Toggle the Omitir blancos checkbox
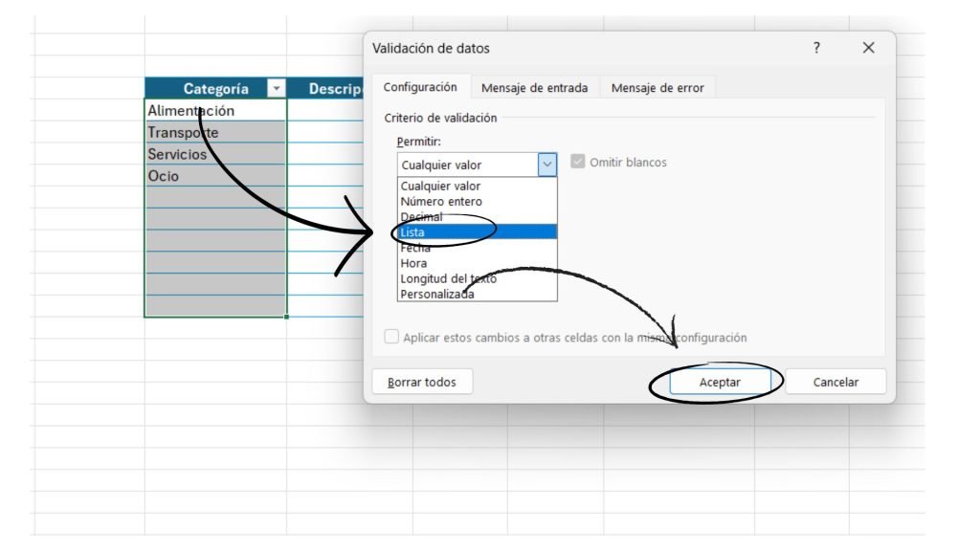 coord(577,163)
